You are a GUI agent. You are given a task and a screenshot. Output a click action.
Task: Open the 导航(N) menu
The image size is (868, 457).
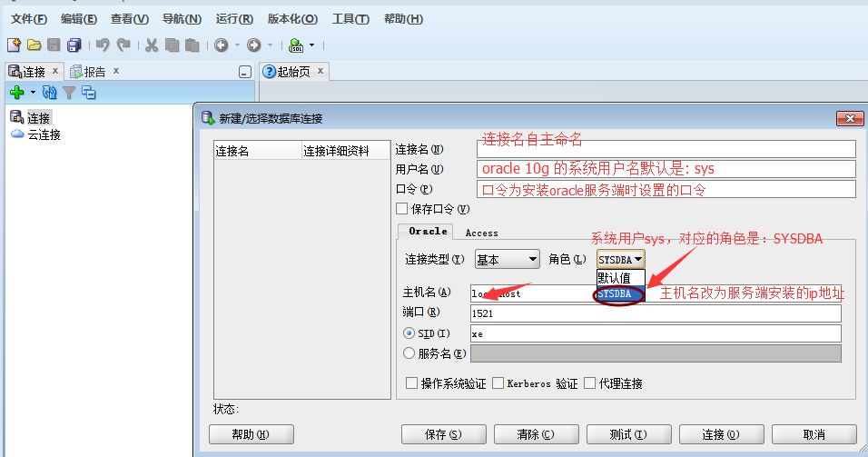coord(182,19)
